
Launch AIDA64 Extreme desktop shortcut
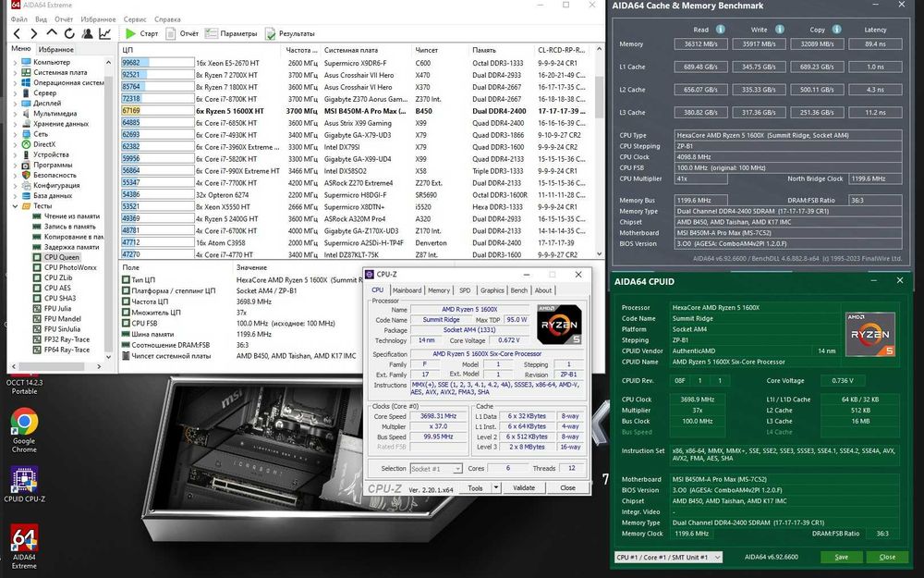24,547
